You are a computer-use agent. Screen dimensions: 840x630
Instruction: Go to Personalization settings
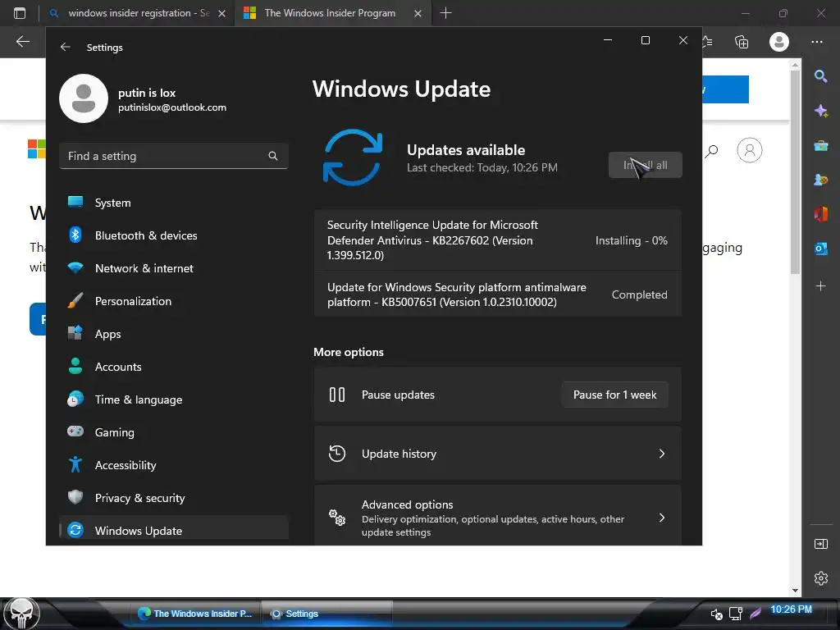(174, 300)
